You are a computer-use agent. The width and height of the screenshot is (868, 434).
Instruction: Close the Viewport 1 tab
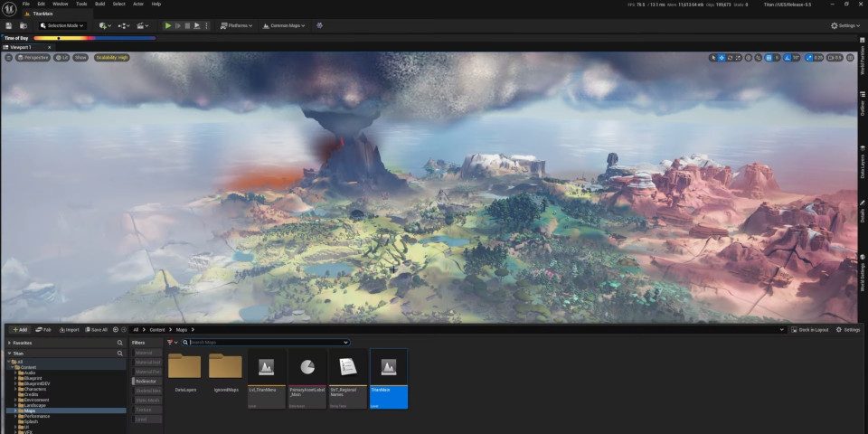pyautogui.click(x=49, y=47)
